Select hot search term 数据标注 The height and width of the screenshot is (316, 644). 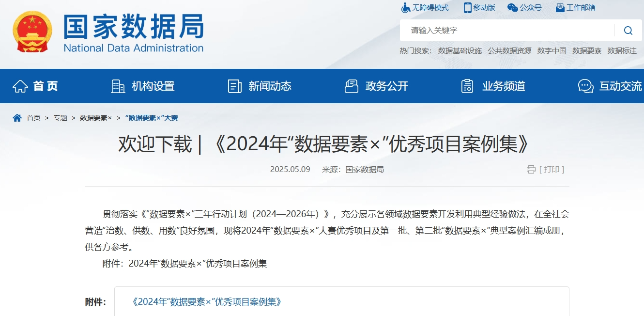point(622,51)
